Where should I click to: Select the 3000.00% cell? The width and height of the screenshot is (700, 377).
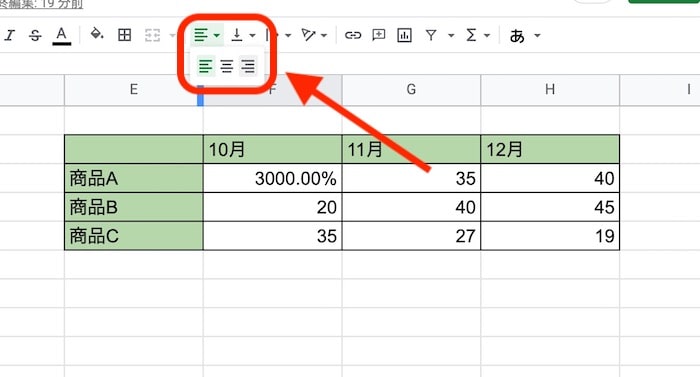click(272, 178)
